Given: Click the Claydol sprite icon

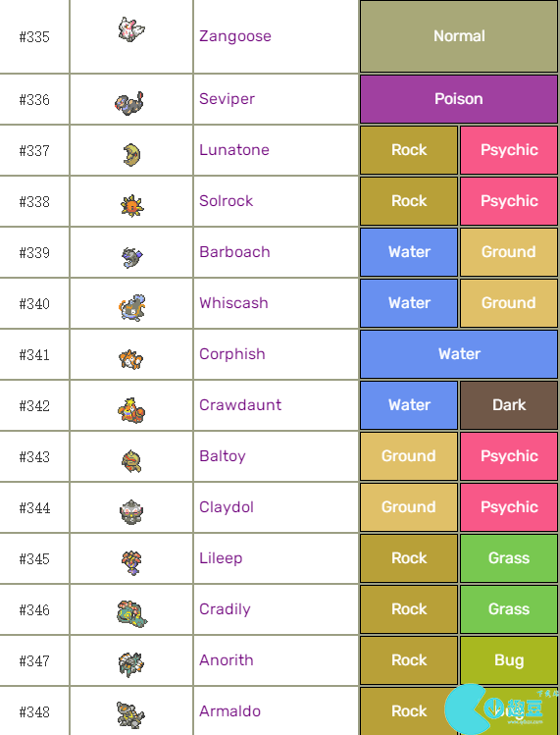Looking at the screenshot, I should pos(131,512).
